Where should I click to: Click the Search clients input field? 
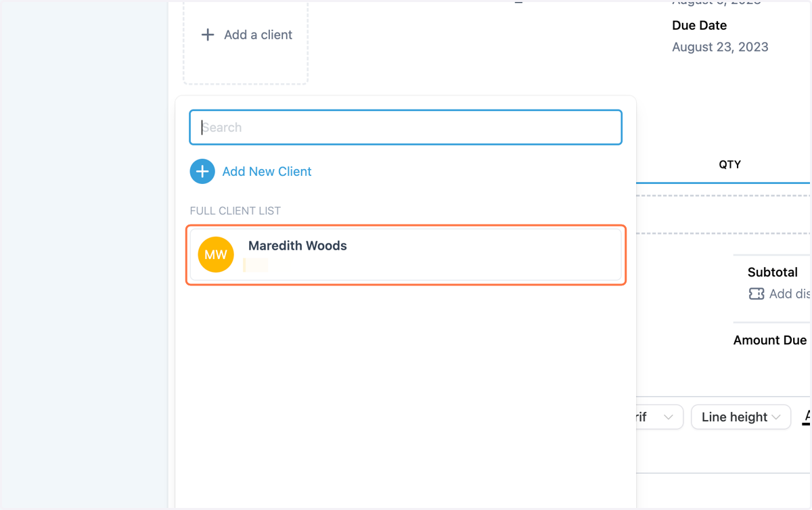click(x=405, y=127)
